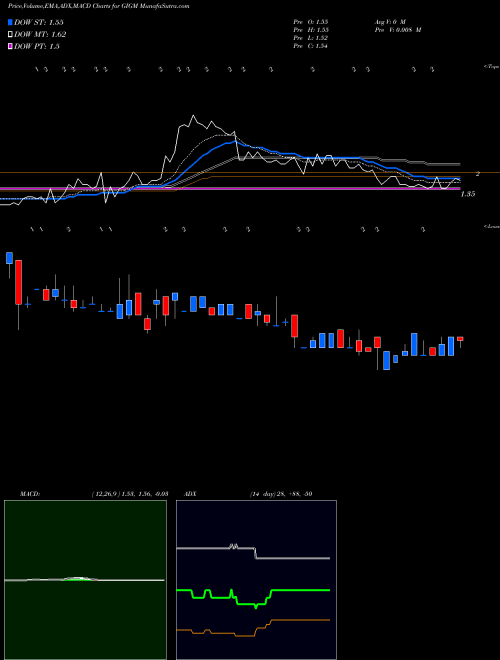
Task: Select the 'DOW ST: 1.55' legend label
Action: (x=39, y=22)
